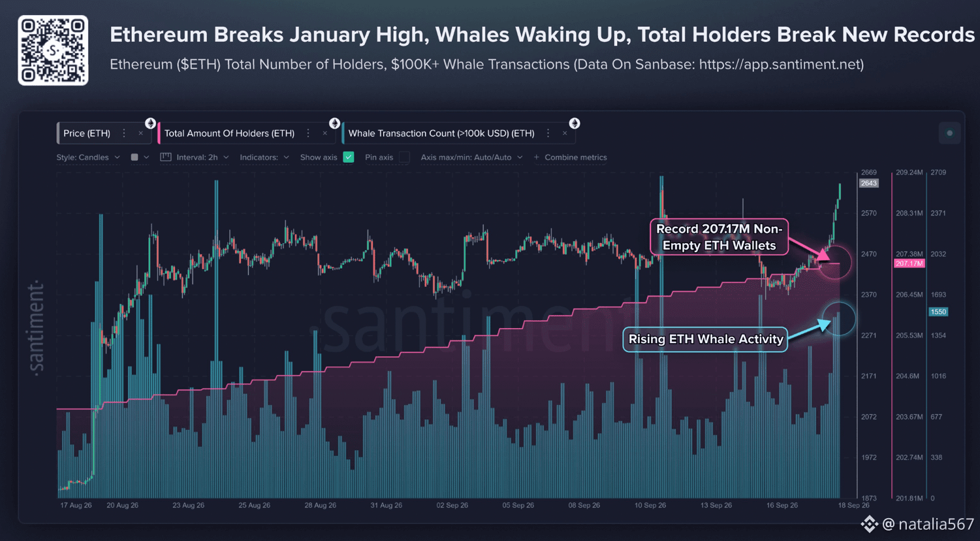Click Ethereum logo on Price tab
Image resolution: width=980 pixels, height=541 pixels.
coord(150,123)
